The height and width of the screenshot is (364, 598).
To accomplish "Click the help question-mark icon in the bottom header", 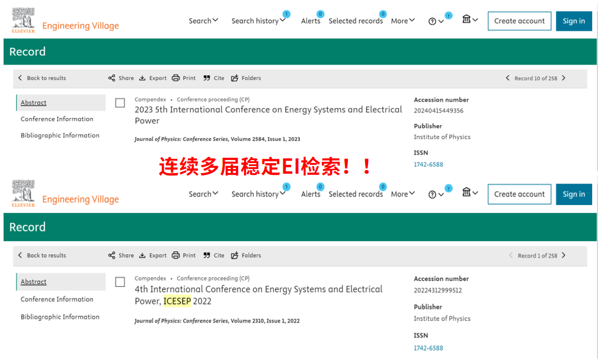I will pos(432,194).
